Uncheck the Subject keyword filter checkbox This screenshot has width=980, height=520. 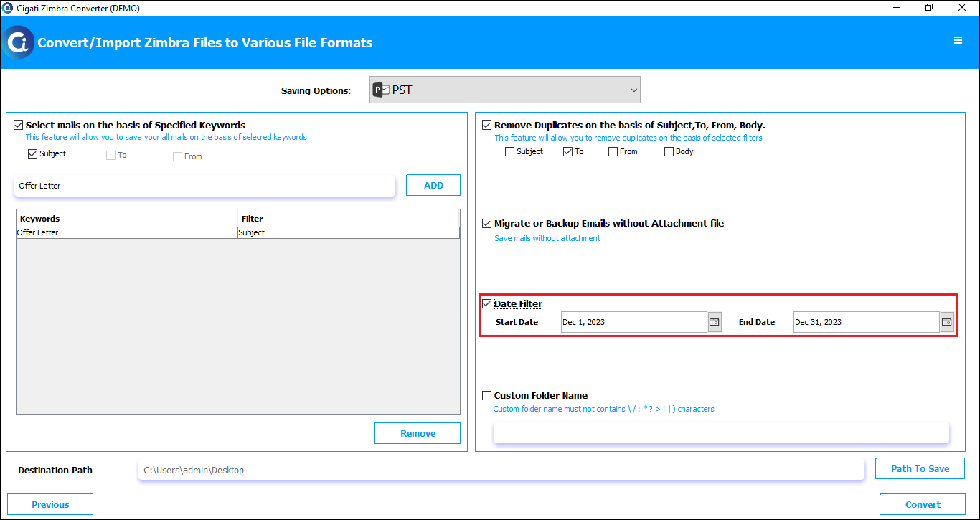(32, 153)
